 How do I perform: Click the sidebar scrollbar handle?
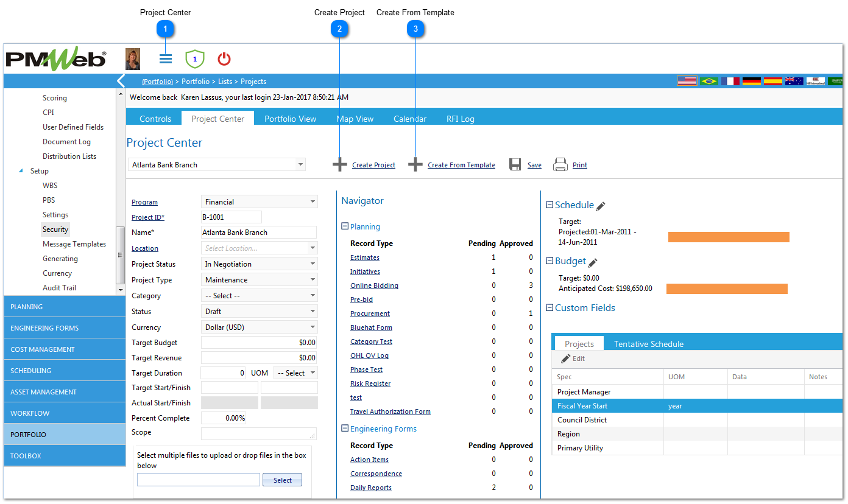pyautogui.click(x=120, y=255)
